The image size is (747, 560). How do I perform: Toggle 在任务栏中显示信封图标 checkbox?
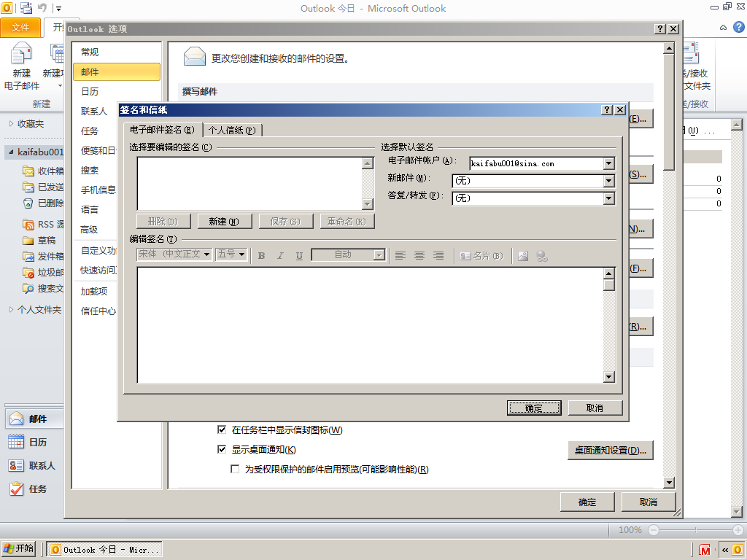pos(222,429)
